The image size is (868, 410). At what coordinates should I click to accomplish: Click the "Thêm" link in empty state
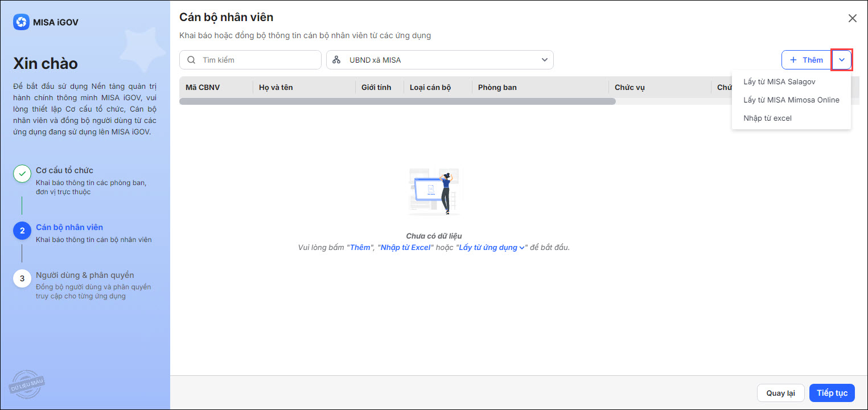coord(360,248)
